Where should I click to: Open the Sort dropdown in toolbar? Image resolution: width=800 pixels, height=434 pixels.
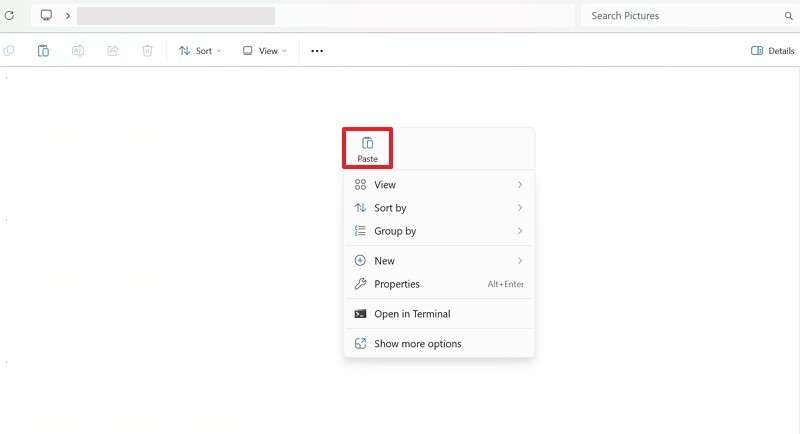[x=200, y=51]
